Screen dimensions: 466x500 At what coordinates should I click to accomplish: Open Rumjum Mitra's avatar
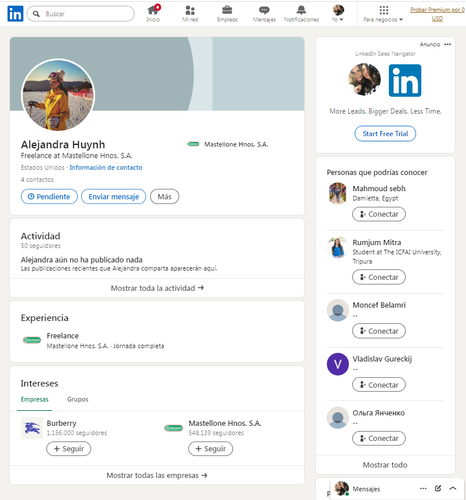pyautogui.click(x=338, y=247)
